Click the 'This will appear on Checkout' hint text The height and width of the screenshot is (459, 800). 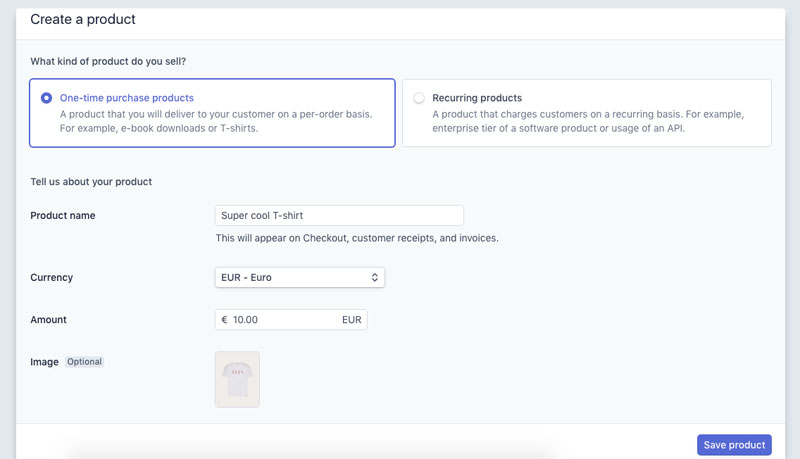click(357, 238)
